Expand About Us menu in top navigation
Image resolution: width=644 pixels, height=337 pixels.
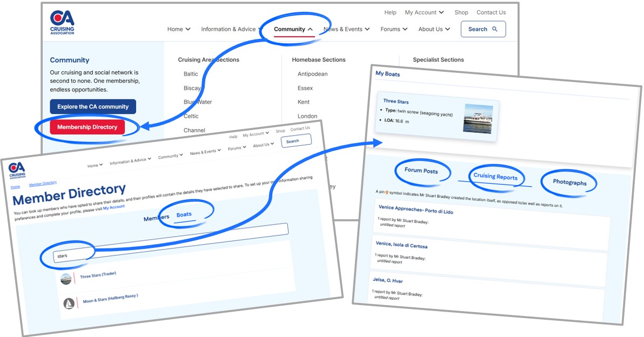click(434, 29)
